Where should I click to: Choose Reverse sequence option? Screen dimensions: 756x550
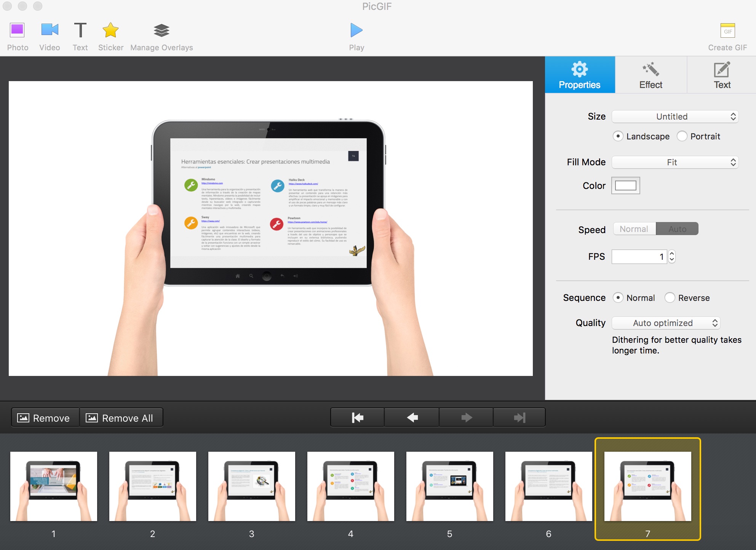click(670, 298)
